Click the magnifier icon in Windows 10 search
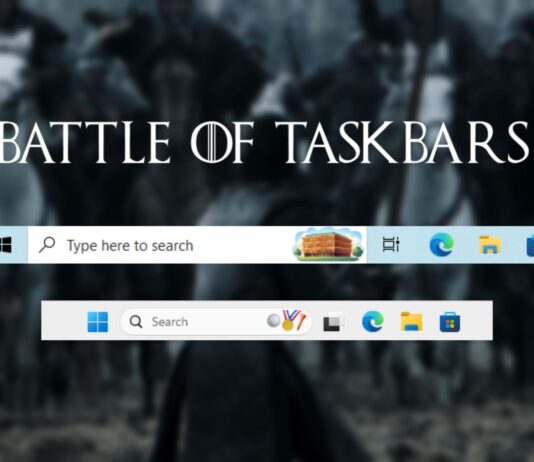The image size is (534, 462). point(47,244)
